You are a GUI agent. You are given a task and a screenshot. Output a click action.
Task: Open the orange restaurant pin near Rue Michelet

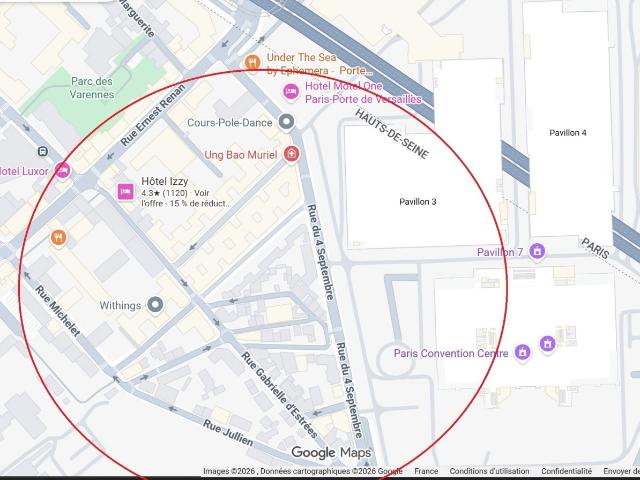[x=59, y=237]
